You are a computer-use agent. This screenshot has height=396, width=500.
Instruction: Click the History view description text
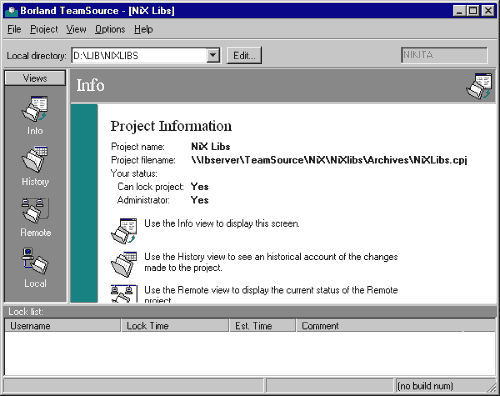point(271,262)
